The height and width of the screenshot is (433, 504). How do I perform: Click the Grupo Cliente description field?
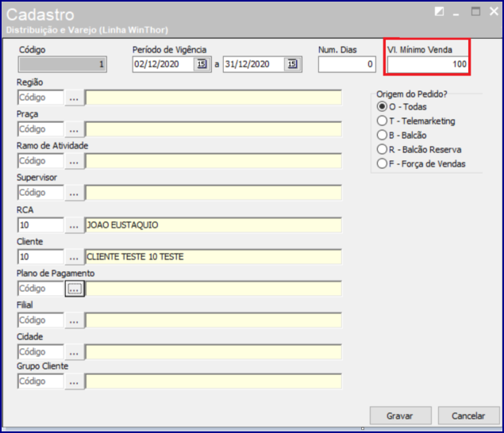click(x=213, y=381)
